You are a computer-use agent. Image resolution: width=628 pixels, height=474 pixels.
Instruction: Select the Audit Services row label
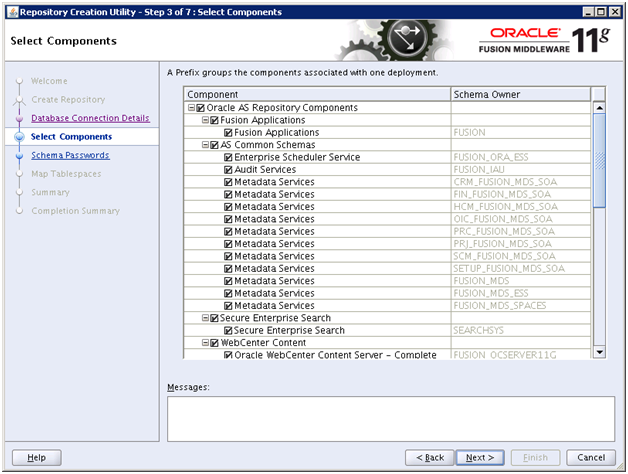click(x=265, y=169)
